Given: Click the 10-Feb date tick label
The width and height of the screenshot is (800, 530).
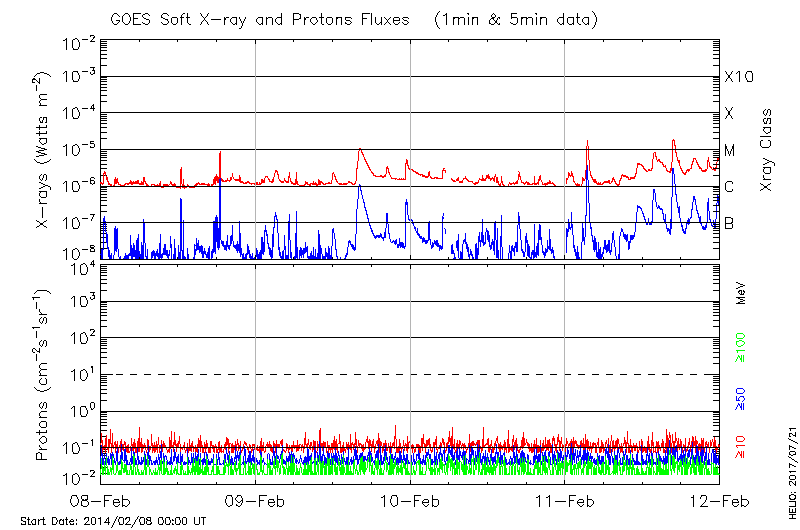Looking at the screenshot, I should (x=410, y=500).
